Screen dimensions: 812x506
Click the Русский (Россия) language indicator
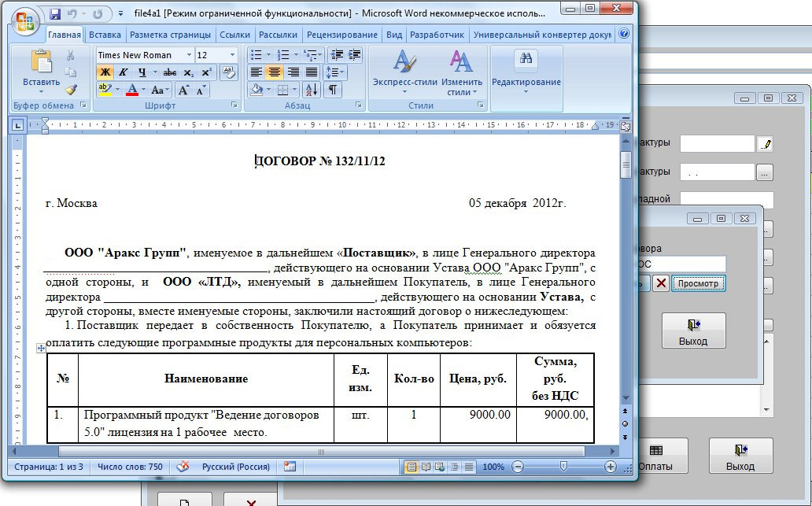tap(235, 467)
